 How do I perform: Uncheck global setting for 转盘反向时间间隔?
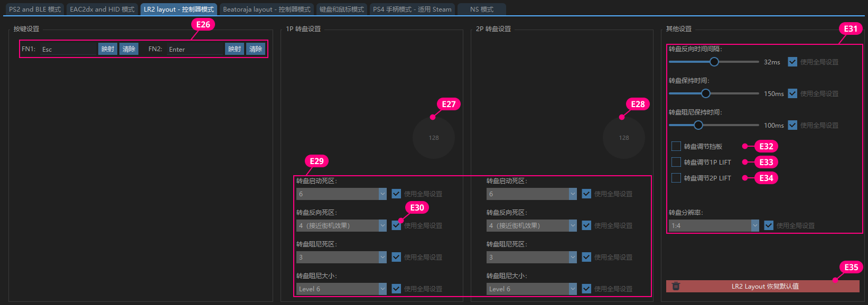792,62
